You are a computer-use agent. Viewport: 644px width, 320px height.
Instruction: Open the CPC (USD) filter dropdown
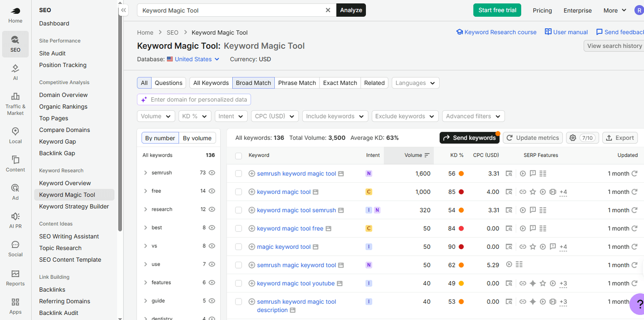tap(275, 116)
